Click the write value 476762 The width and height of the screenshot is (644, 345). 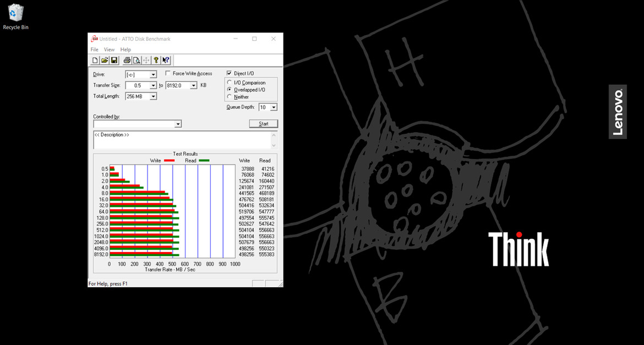click(x=247, y=200)
